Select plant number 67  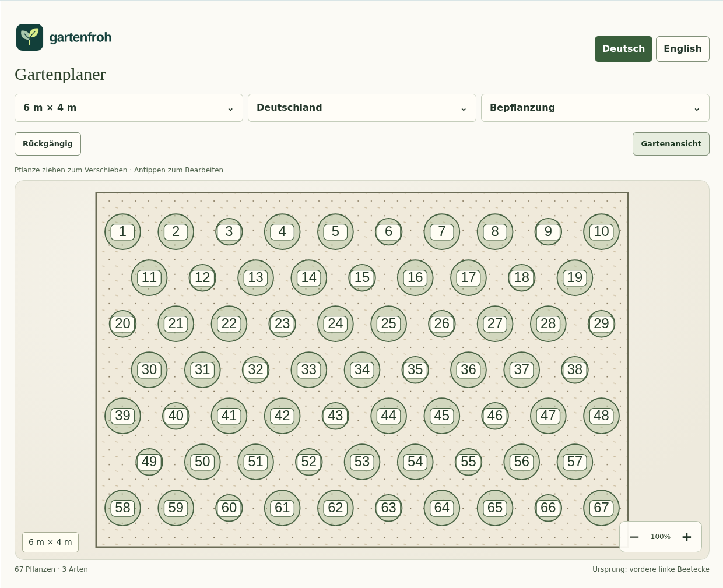(x=601, y=508)
